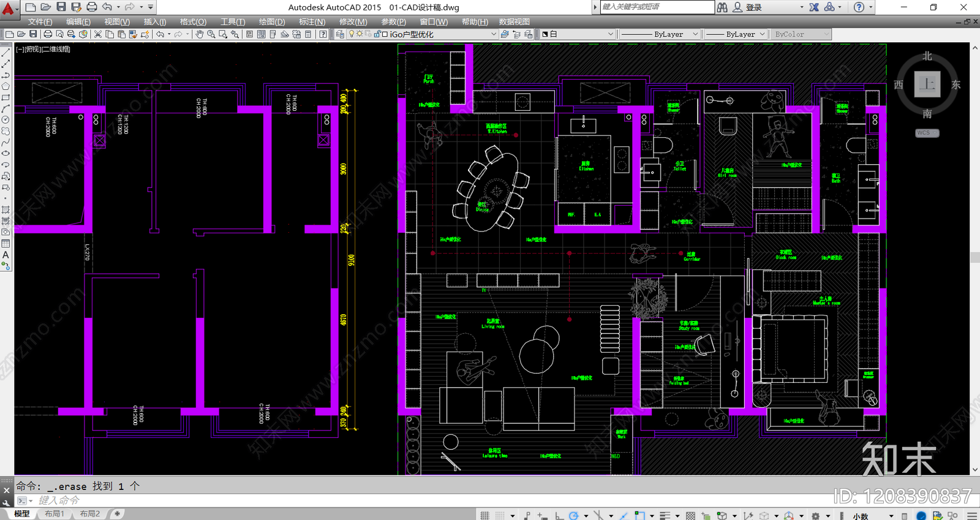Toggle polar tracking in status bar
980x520 pixels.
(x=573, y=516)
